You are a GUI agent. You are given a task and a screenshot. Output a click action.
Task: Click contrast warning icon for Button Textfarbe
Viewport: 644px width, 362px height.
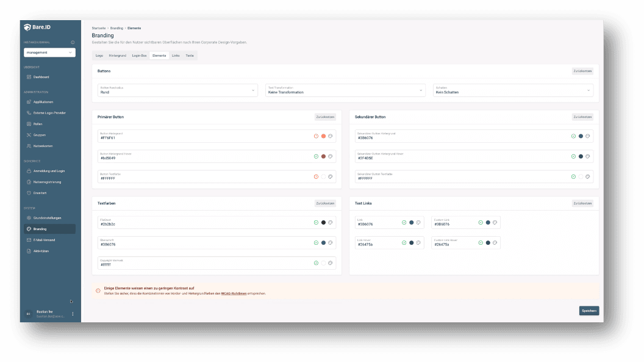(317, 176)
